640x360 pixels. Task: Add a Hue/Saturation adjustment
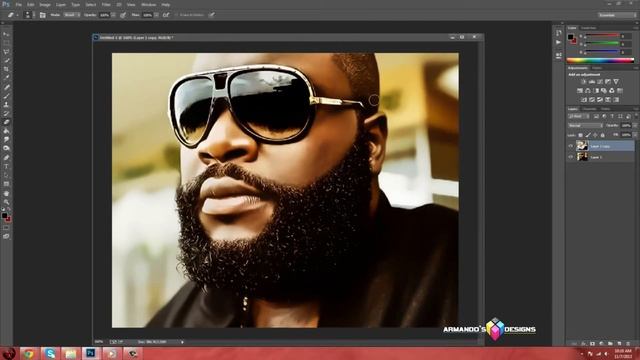point(580,91)
